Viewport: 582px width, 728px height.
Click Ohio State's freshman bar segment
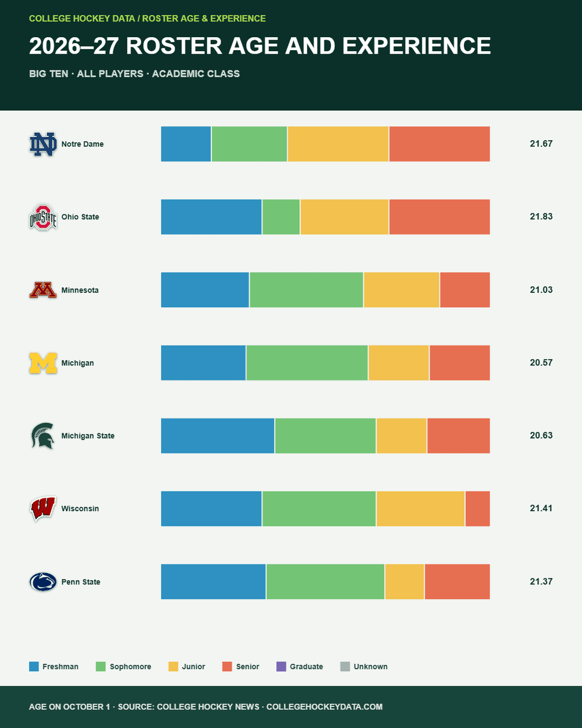(x=211, y=217)
